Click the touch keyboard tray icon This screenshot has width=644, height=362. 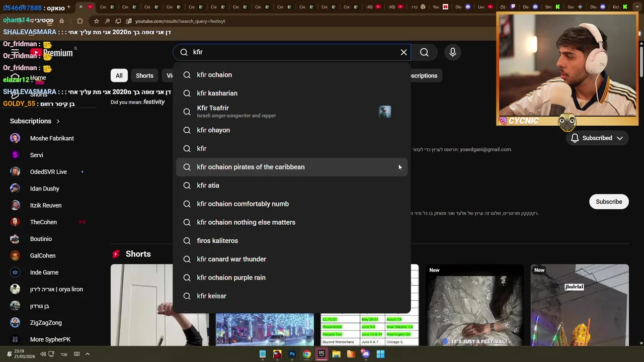[x=77, y=354]
